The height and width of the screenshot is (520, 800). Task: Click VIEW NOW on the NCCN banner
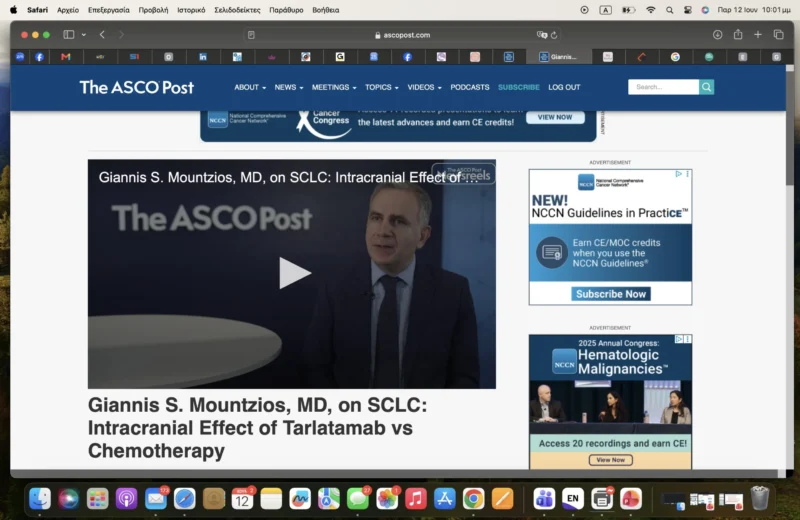pyautogui.click(x=555, y=117)
